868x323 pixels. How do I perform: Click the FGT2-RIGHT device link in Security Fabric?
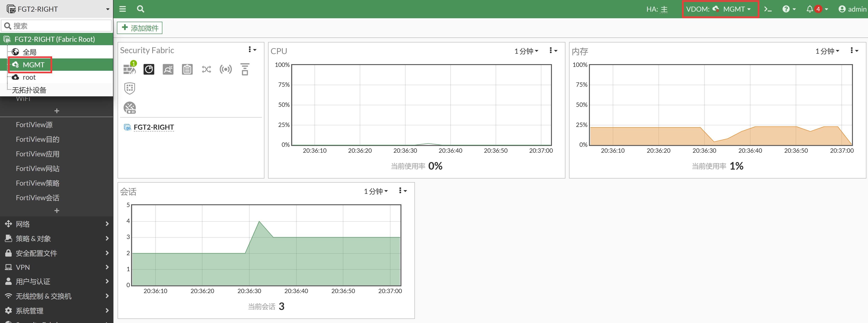coord(154,127)
